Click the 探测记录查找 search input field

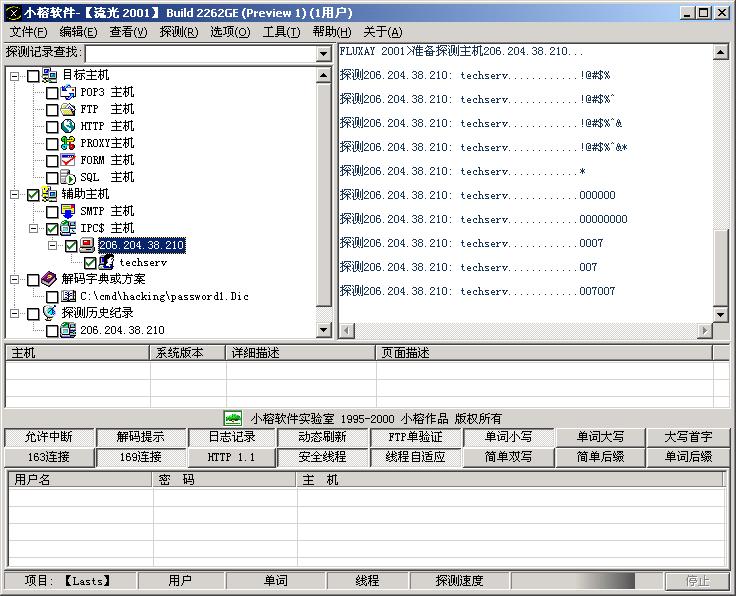pos(201,53)
